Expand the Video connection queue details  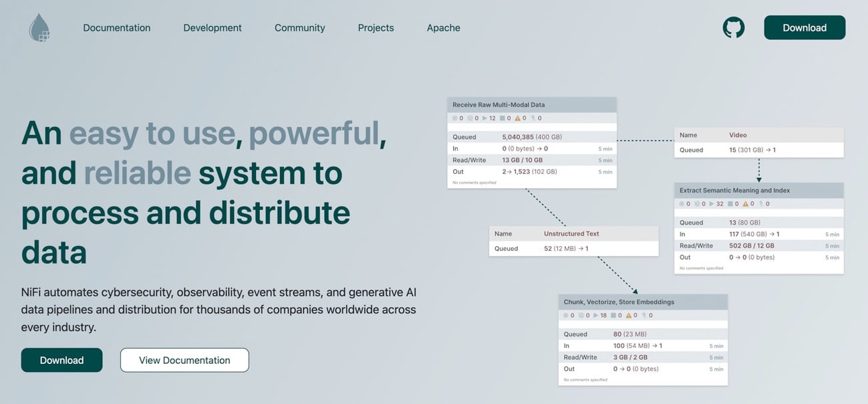coord(758,149)
